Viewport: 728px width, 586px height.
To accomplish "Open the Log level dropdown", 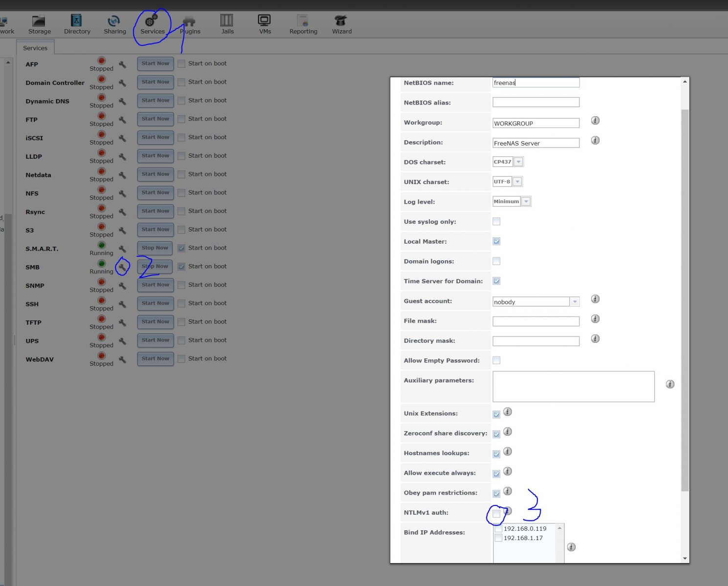I will [526, 201].
